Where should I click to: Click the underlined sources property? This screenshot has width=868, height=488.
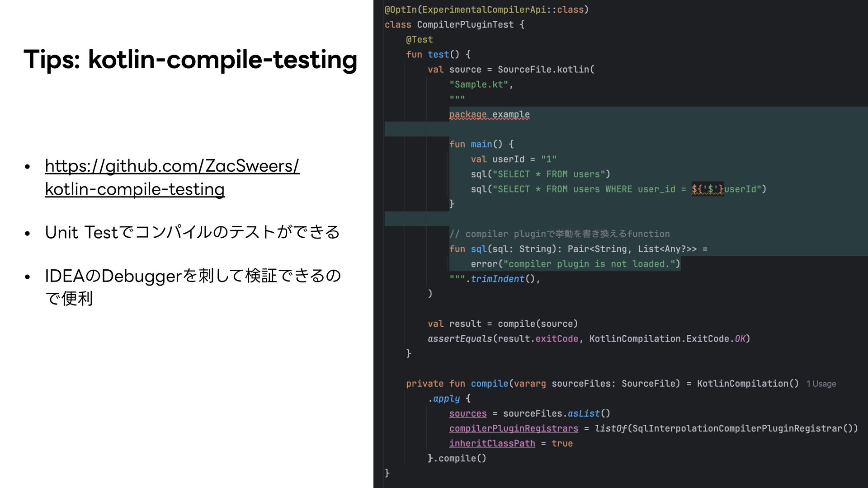point(467,413)
